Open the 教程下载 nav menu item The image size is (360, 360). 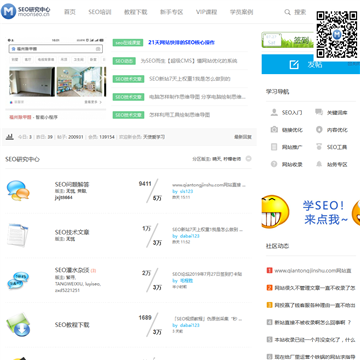135,12
